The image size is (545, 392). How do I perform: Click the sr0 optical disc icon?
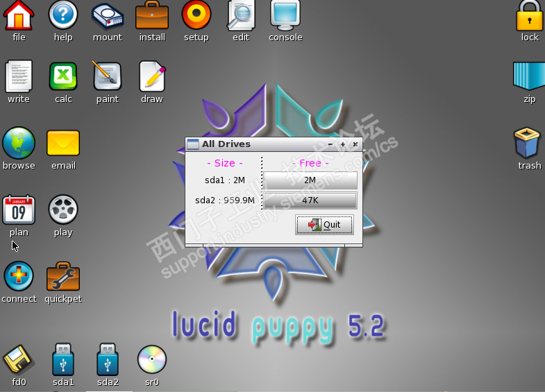click(152, 359)
